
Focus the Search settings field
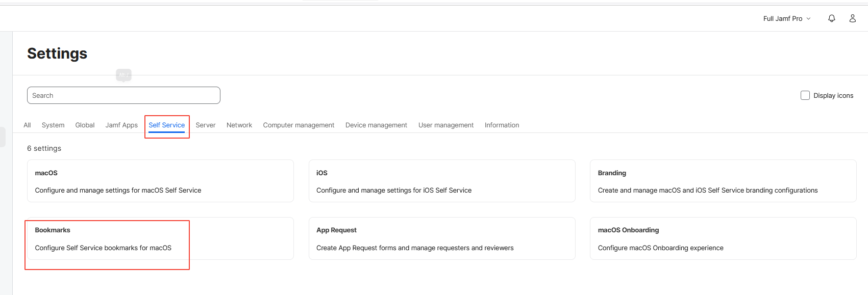tap(123, 95)
